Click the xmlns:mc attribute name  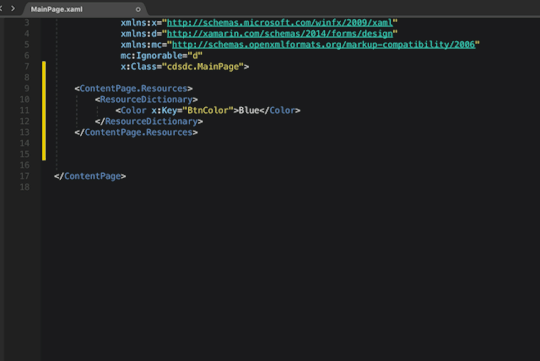(x=141, y=45)
